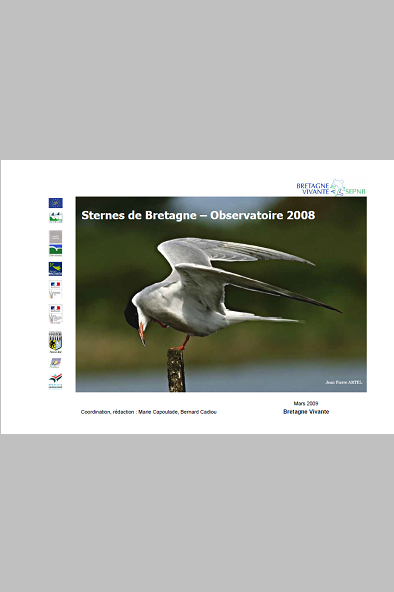
Task: Click the Bretagne Vivante SEPNB logo
Action: [x=331, y=188]
